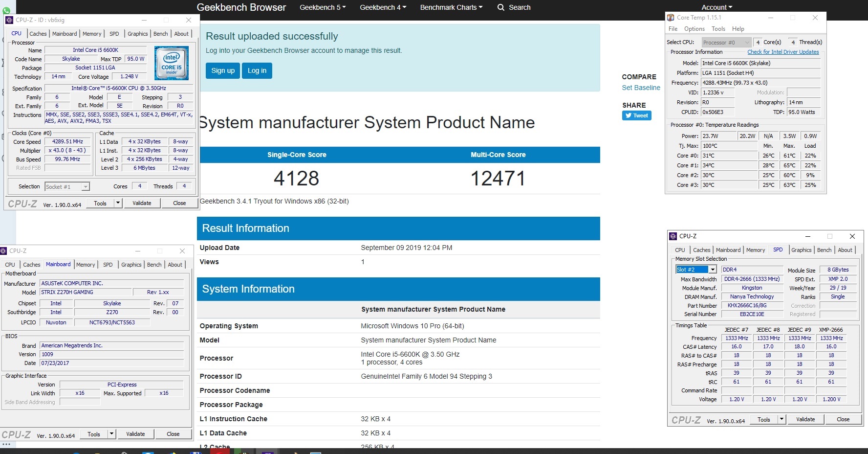Screen dimensions: 868x454
Task: Switch to CPU tab in the CPU-Z SPD window
Action: click(680, 250)
